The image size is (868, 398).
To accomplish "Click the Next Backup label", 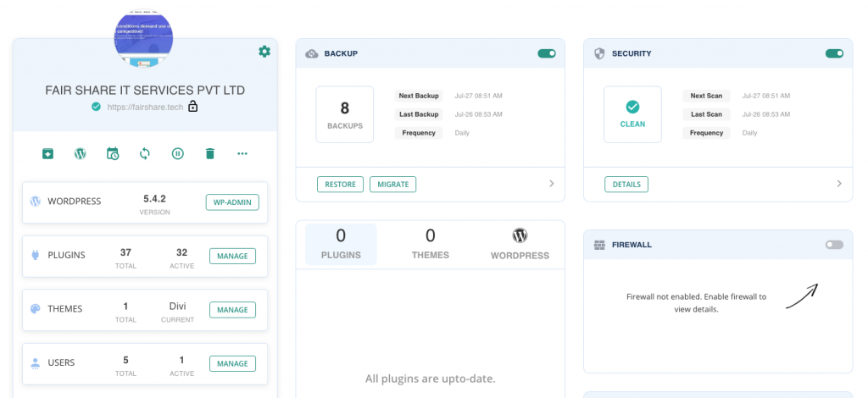I will [419, 96].
